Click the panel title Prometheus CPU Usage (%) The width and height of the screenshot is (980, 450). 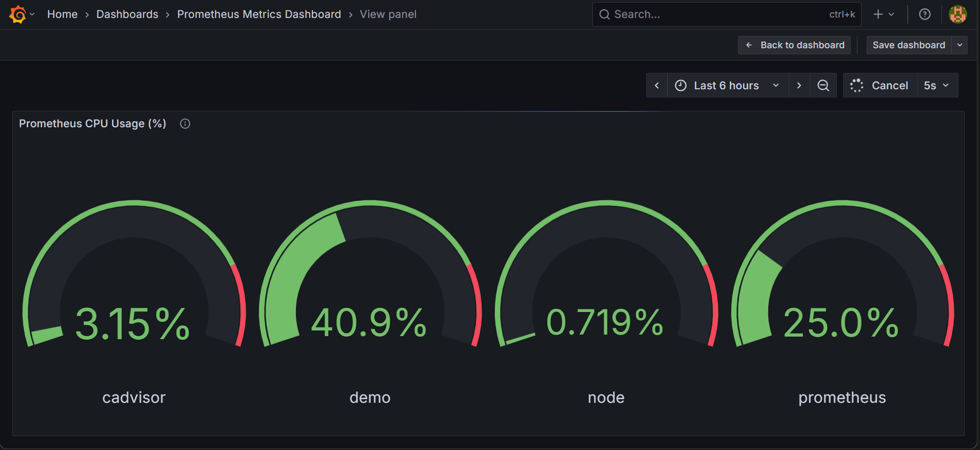93,124
